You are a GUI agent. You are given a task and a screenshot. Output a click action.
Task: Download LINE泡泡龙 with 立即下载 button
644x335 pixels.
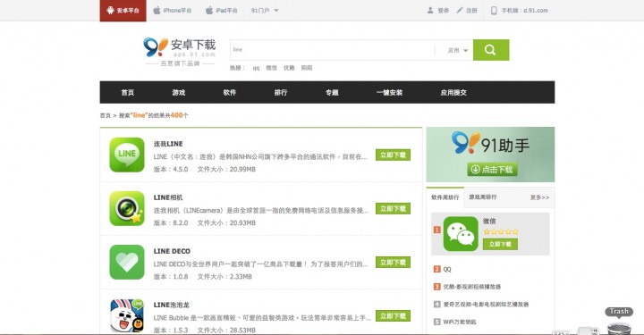coord(393,316)
